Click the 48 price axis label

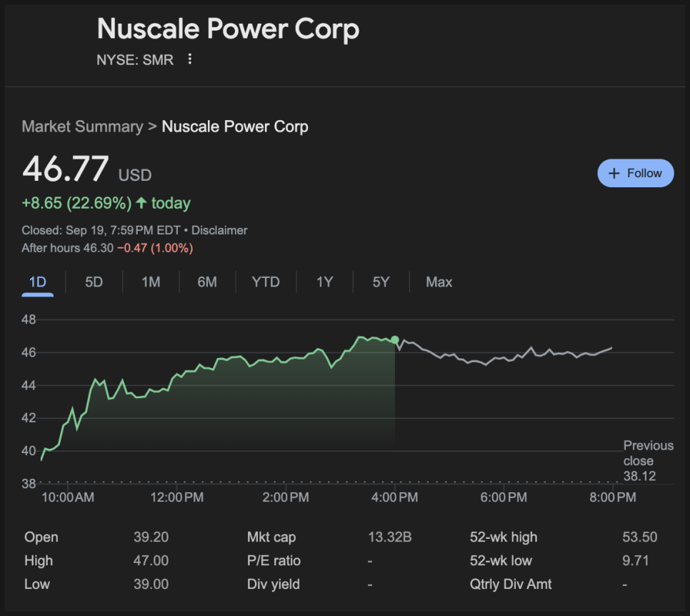click(29, 319)
